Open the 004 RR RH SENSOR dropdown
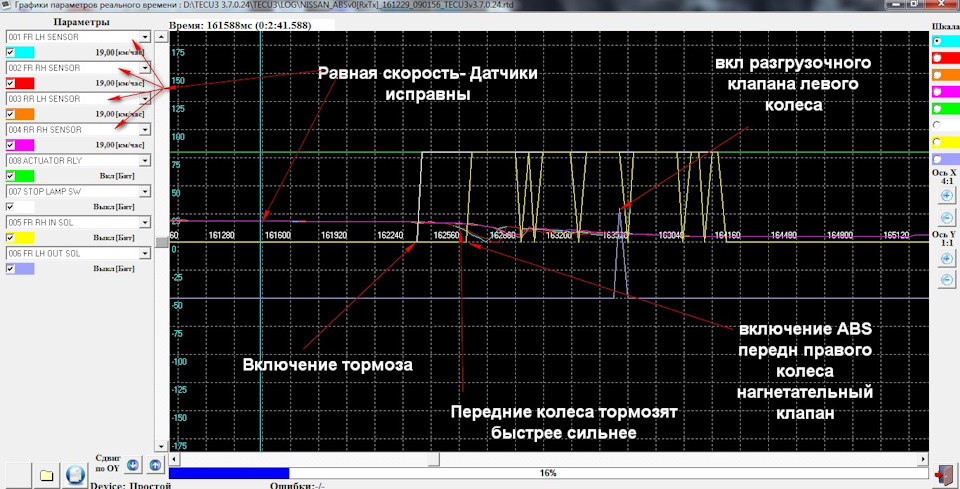This screenshot has height=489, width=960. (x=144, y=130)
